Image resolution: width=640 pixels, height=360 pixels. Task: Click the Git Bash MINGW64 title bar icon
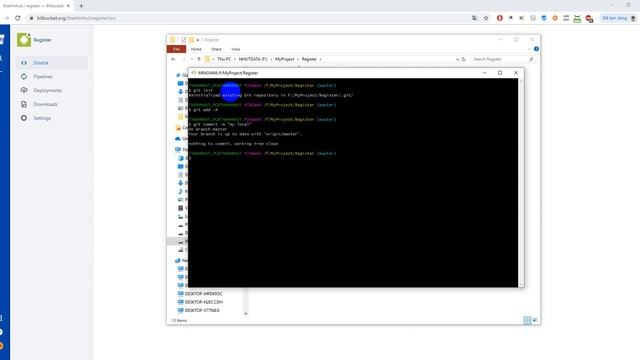(193, 73)
